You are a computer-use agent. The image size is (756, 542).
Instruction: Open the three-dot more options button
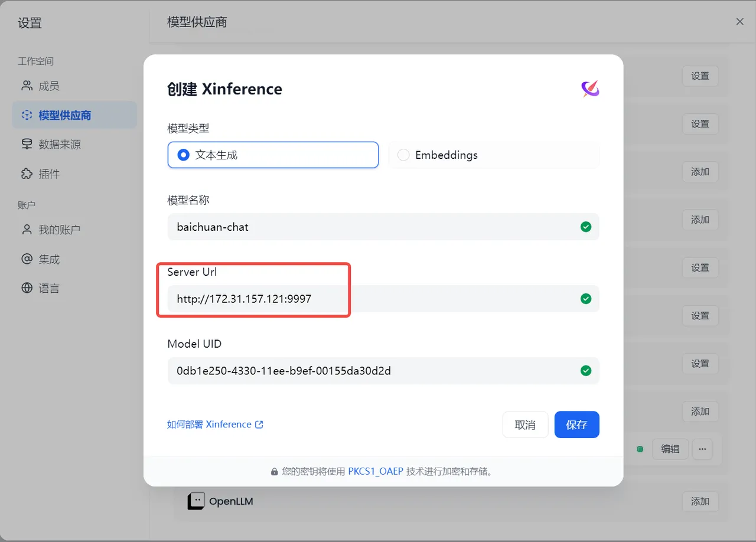click(x=702, y=449)
